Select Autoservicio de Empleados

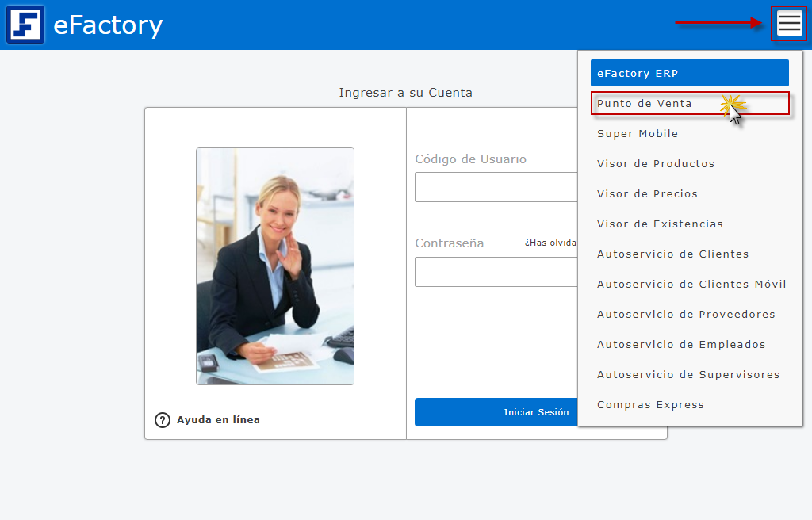point(689,345)
